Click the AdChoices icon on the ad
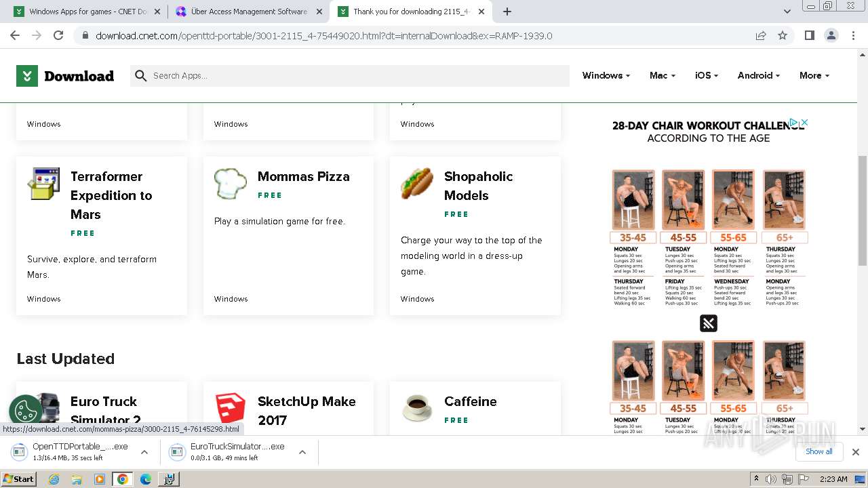Viewport: 868px width, 488px height. [793, 123]
